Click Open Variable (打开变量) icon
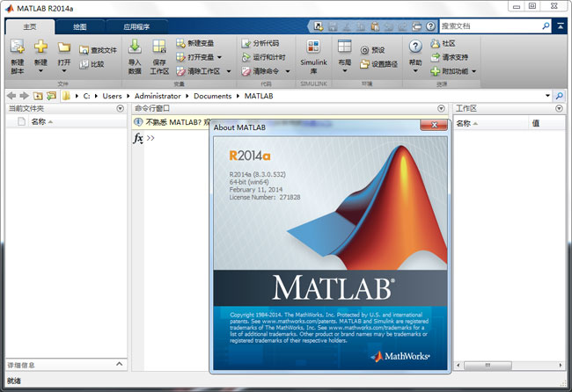This screenshot has height=392, width=572. tap(180, 57)
